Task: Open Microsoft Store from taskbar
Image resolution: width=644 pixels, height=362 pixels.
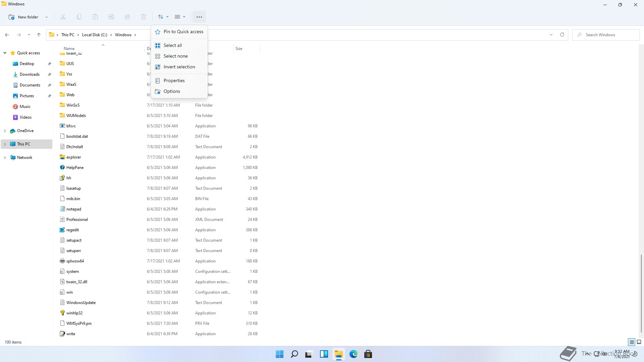Action: [x=368, y=354]
